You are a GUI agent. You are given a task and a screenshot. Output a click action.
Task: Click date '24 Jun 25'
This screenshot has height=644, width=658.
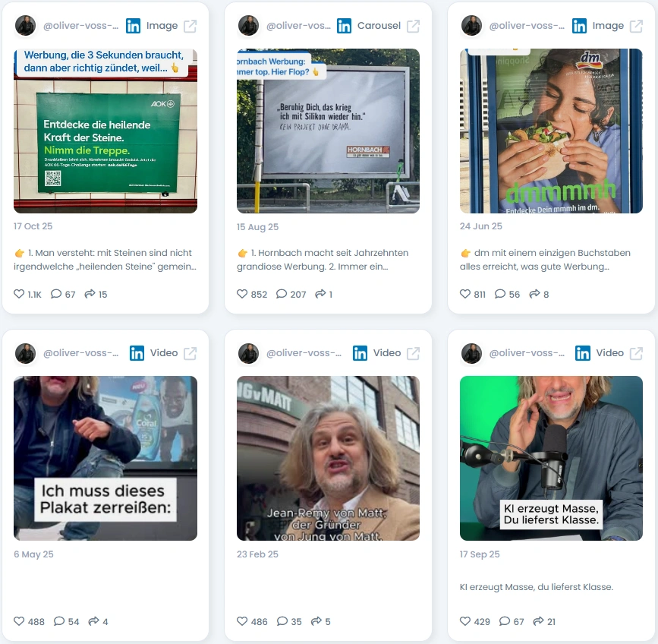tap(481, 226)
